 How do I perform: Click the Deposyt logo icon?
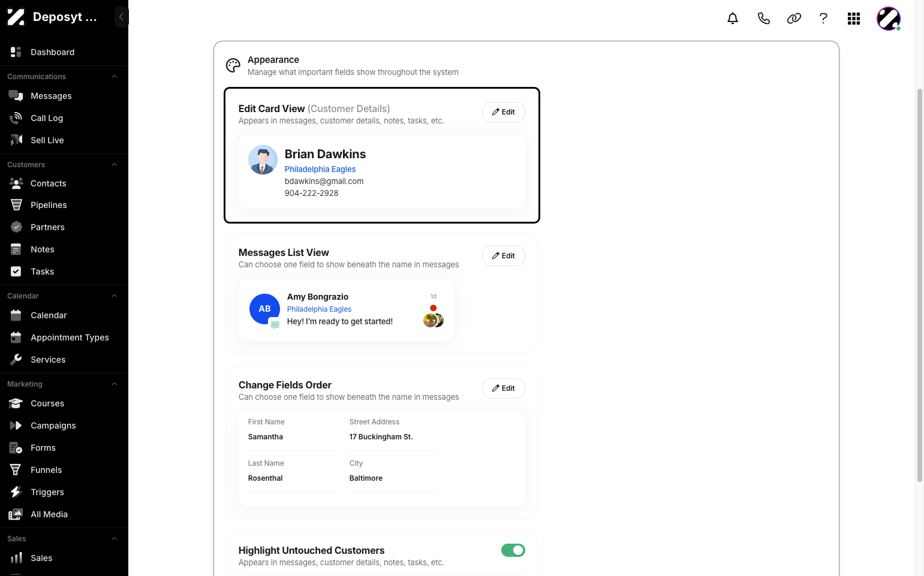click(x=16, y=17)
